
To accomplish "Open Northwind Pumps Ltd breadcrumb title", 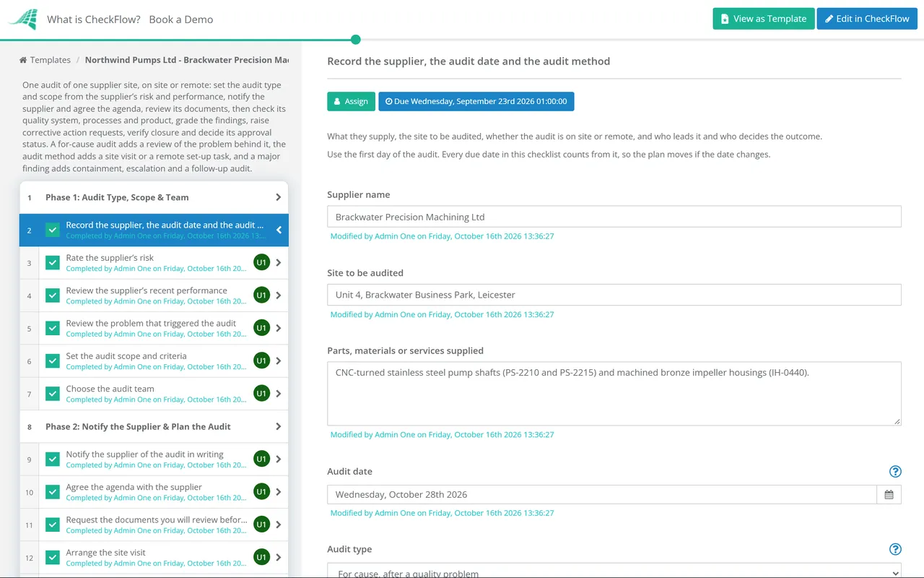I will coord(187,60).
